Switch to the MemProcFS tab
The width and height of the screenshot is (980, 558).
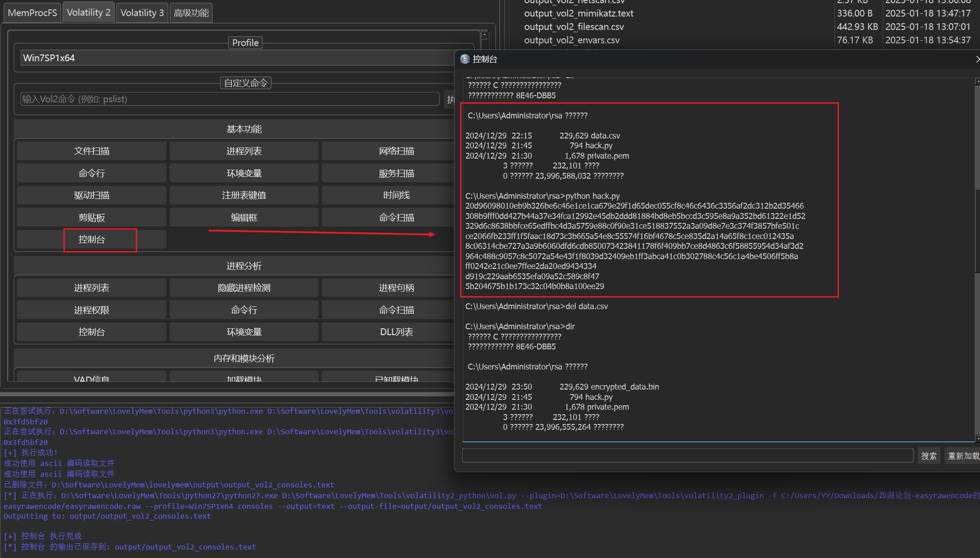coord(32,13)
